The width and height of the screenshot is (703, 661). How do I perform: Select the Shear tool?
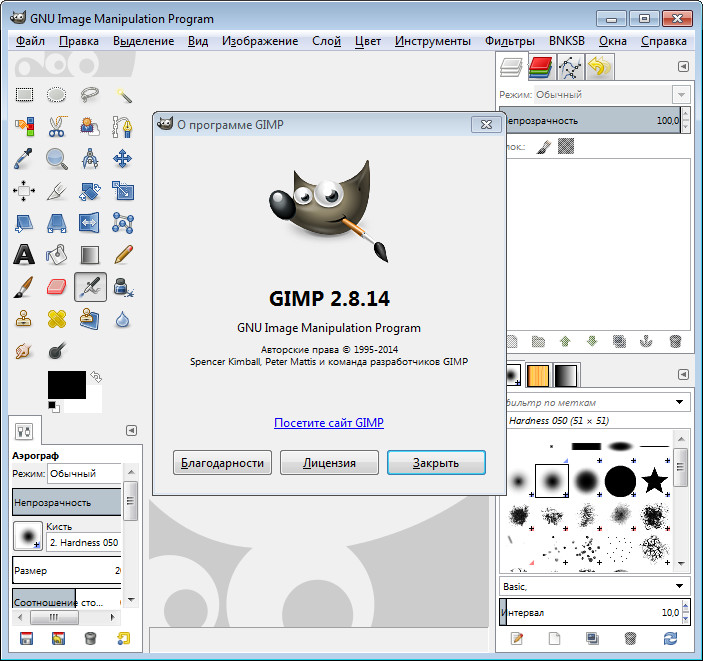point(24,223)
